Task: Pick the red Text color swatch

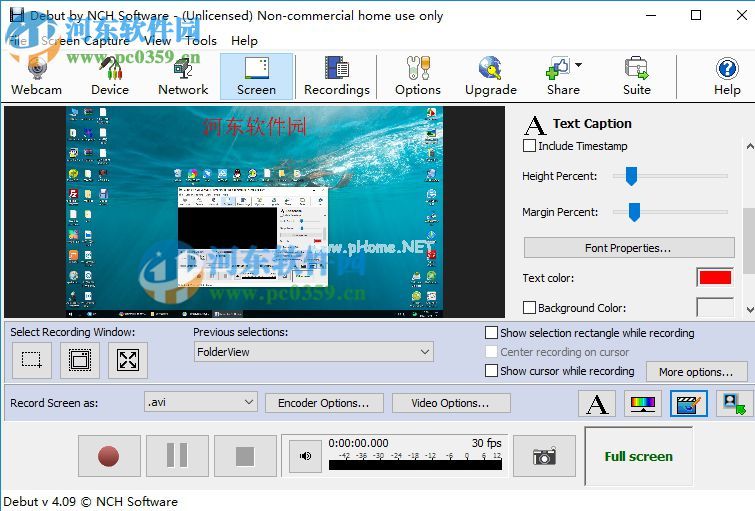Action: click(715, 277)
